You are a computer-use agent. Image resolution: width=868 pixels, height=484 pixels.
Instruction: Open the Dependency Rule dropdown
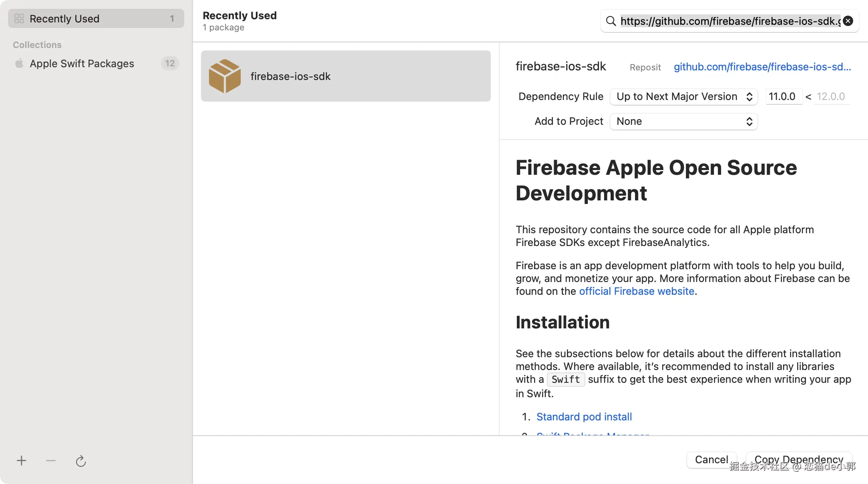pyautogui.click(x=684, y=96)
